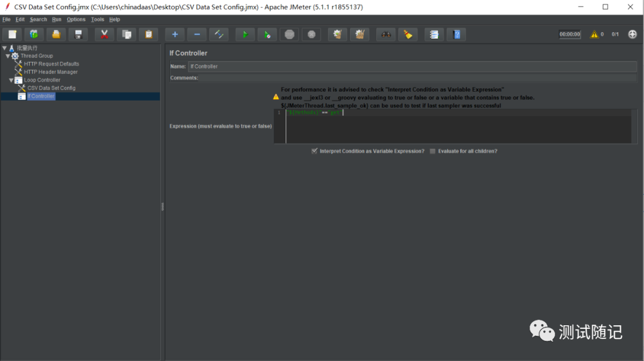Select Thread Group in the tree
644x361 pixels.
36,56
